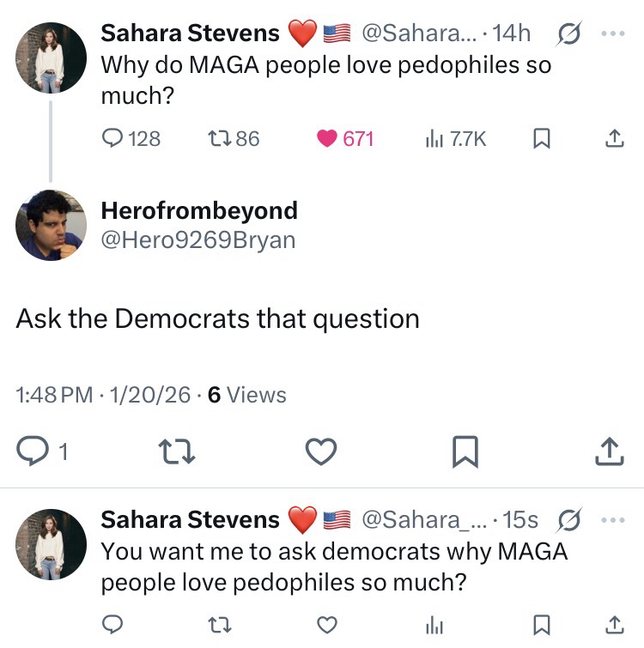Open Grok icon on the 15s reply
Image resolution: width=644 pixels, height=648 pixels.
coord(568,520)
